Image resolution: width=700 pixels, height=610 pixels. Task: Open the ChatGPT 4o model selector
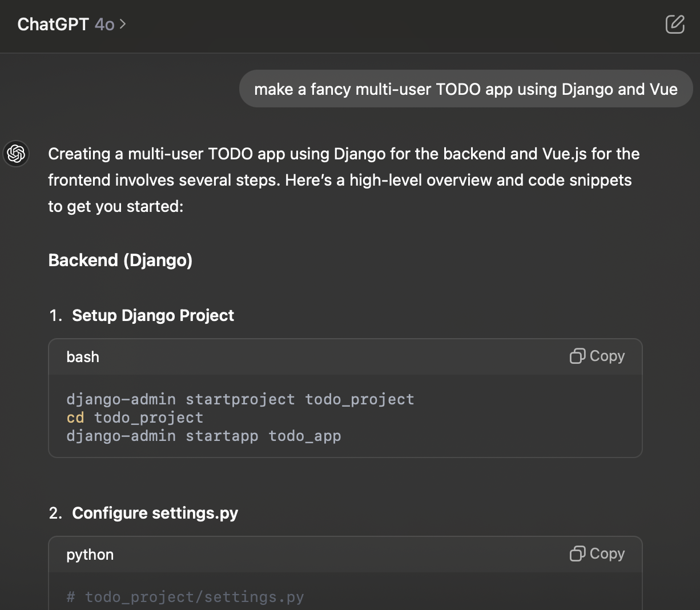click(x=71, y=25)
